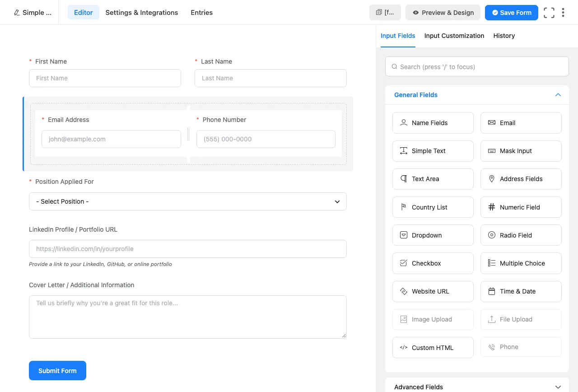Click the pencil icon beside the form title
Image resolution: width=578 pixels, height=392 pixels.
pos(17,13)
